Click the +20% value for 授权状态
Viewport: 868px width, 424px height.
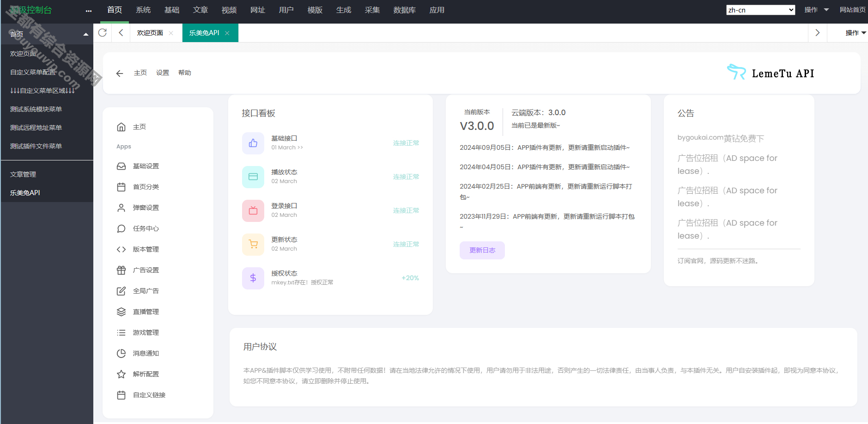pyautogui.click(x=410, y=278)
